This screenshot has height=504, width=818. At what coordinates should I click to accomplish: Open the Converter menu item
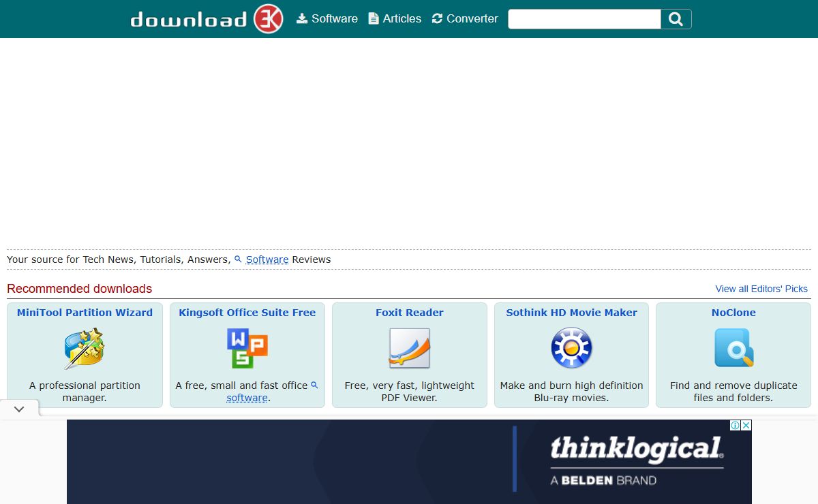point(465,19)
